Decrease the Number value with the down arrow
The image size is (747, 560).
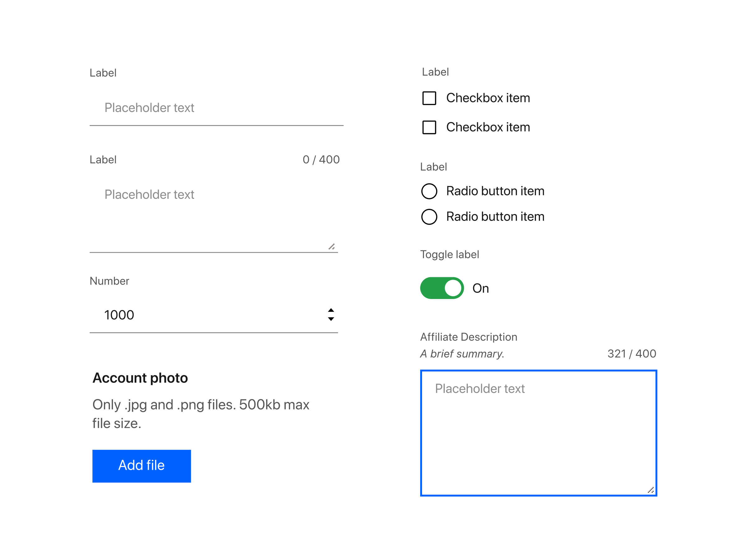(331, 319)
